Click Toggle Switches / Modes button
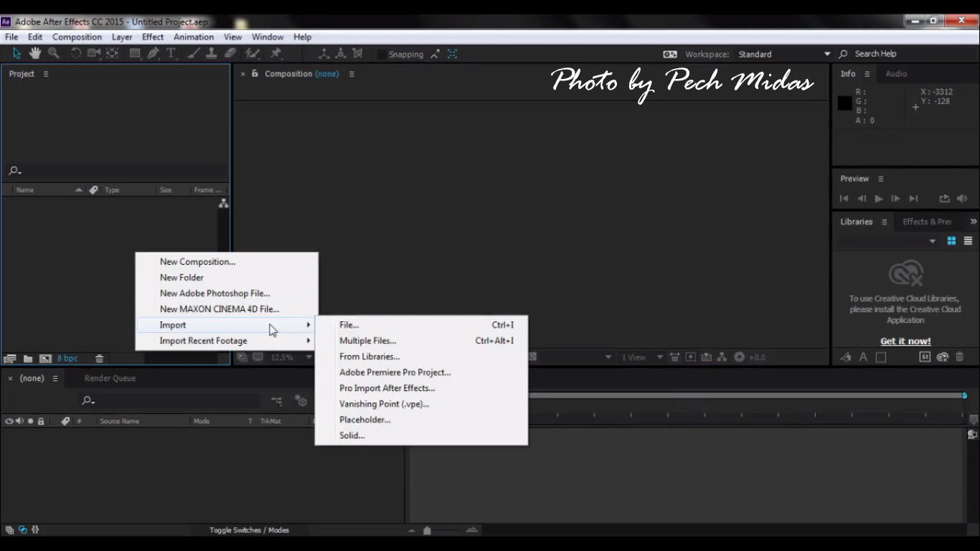The image size is (980, 551). (249, 530)
